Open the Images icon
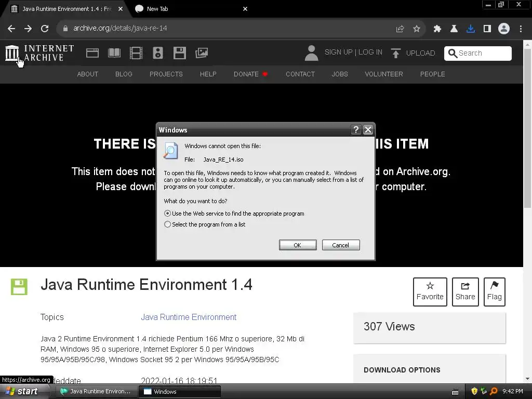This screenshot has width=532, height=399. [x=202, y=53]
